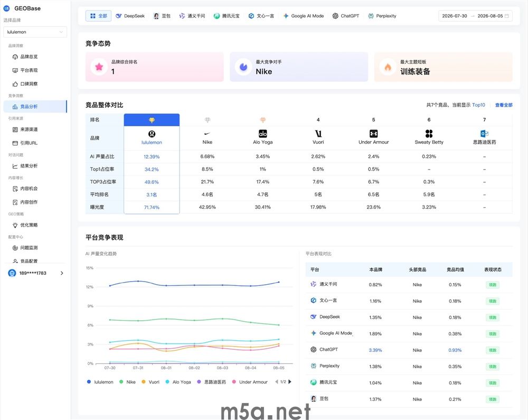Open 平台表现 via its monitor icon

(15, 70)
